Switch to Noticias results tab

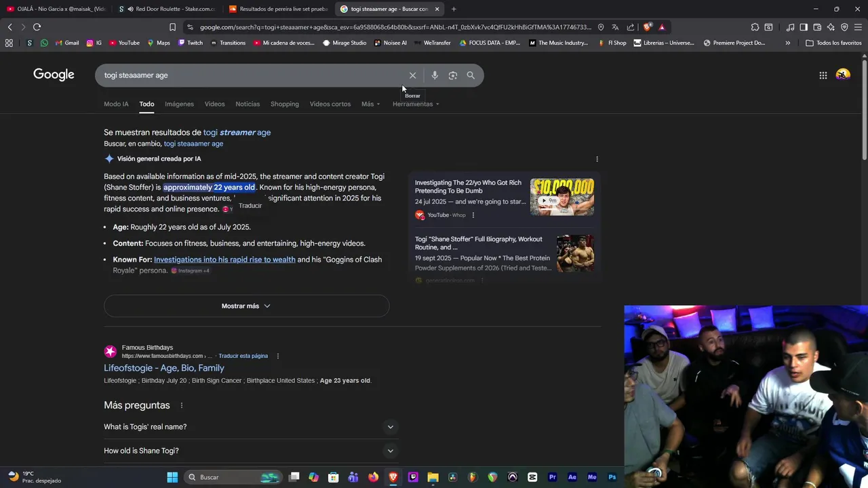pos(248,104)
